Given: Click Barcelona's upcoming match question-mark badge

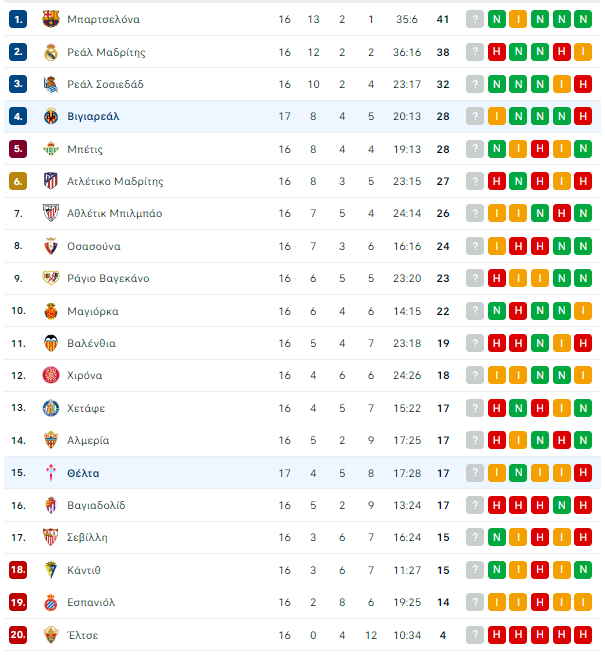Looking at the screenshot, I should [475, 19].
